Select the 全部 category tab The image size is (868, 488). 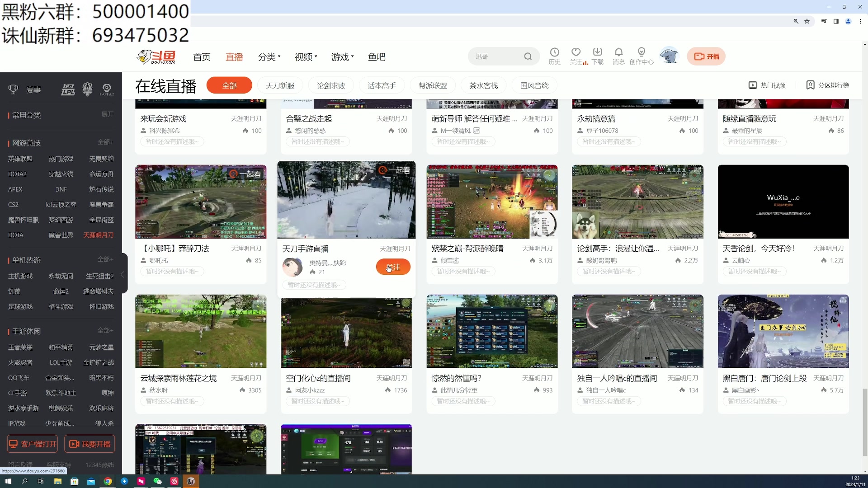click(x=229, y=85)
